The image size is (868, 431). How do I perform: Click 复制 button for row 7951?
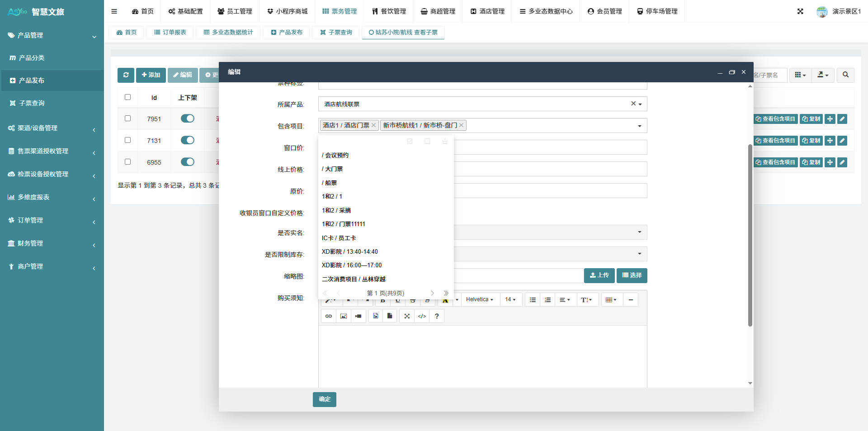[x=811, y=119]
